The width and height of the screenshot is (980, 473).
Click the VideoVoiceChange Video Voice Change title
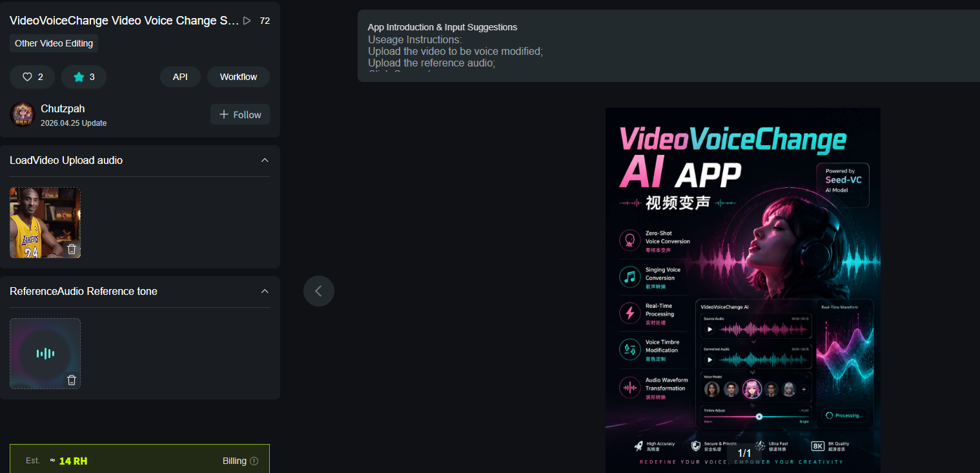point(125,21)
